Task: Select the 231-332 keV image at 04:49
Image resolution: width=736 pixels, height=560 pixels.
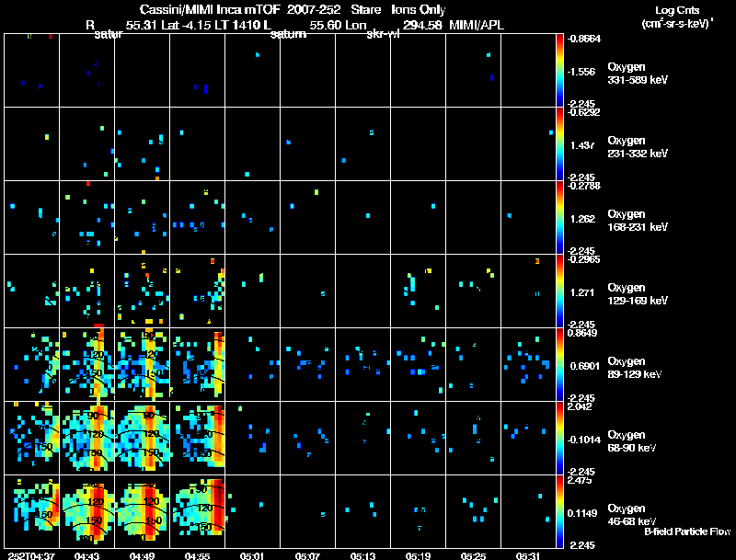Action: point(143,144)
